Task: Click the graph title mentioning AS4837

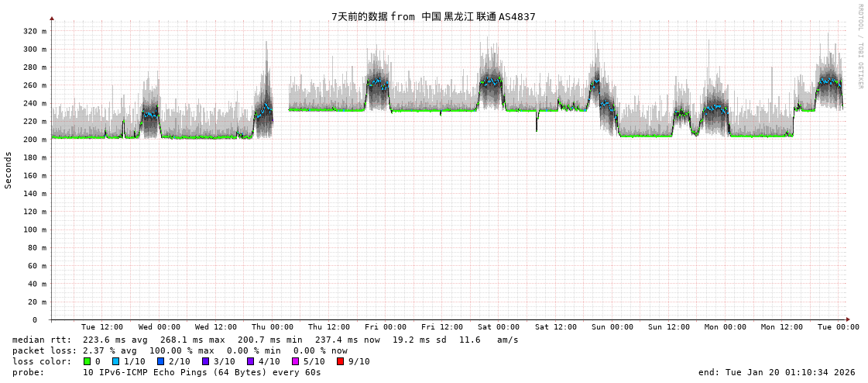Action: [x=433, y=16]
